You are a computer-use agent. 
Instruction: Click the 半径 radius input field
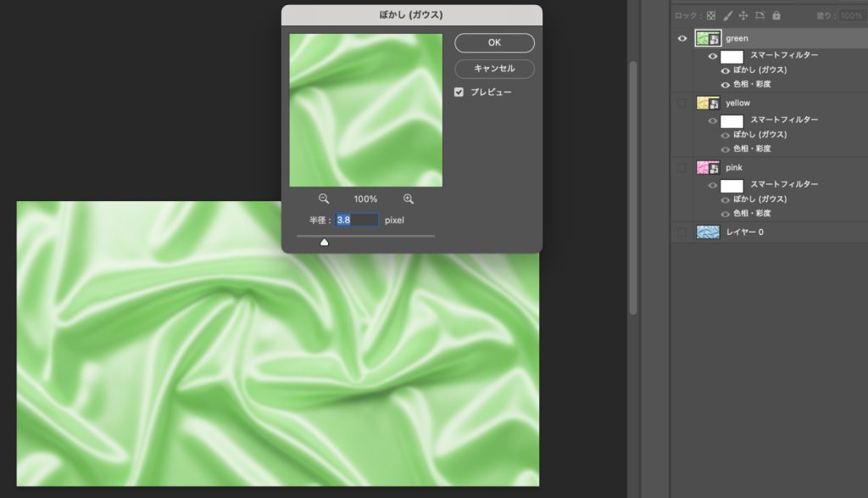pos(356,220)
